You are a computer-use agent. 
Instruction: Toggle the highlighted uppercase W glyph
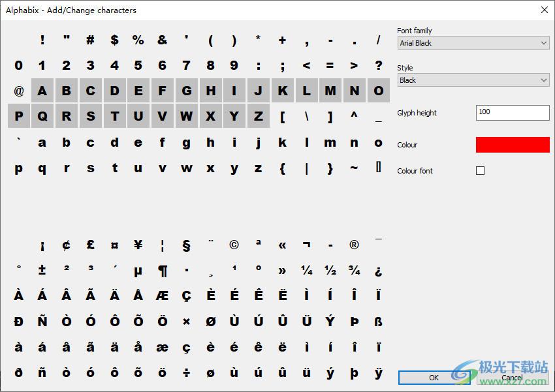click(187, 115)
